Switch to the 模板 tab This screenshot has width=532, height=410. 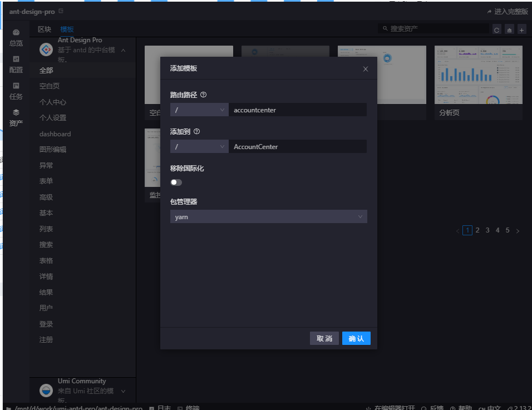click(67, 29)
